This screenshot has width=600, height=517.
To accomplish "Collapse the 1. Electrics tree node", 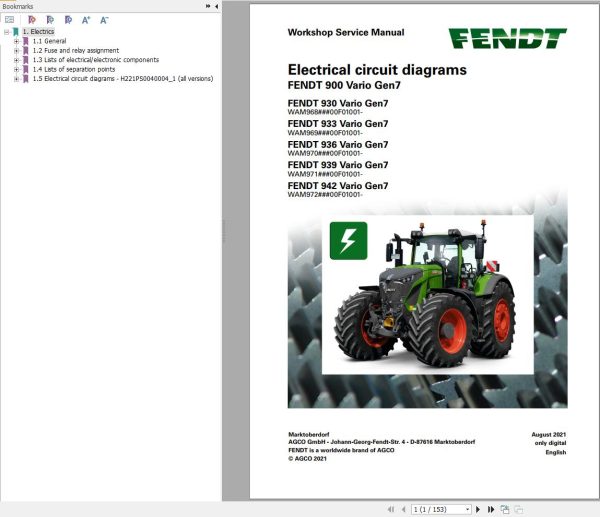I will [7, 32].
